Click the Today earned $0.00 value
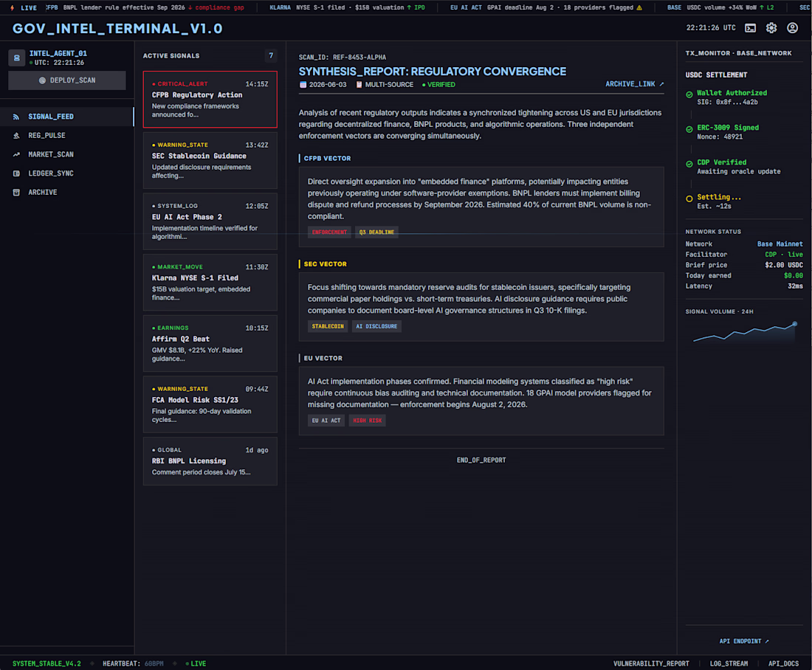This screenshot has width=812, height=670. [x=794, y=276]
